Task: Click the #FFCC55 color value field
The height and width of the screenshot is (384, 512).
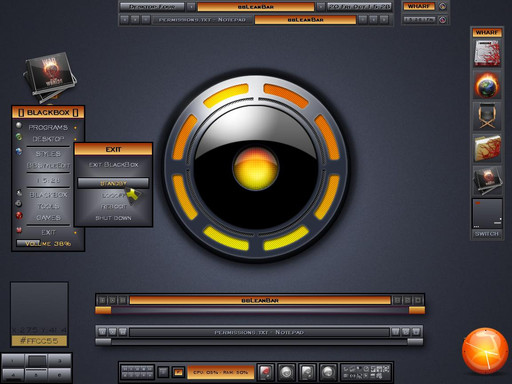Action: pos(39,341)
